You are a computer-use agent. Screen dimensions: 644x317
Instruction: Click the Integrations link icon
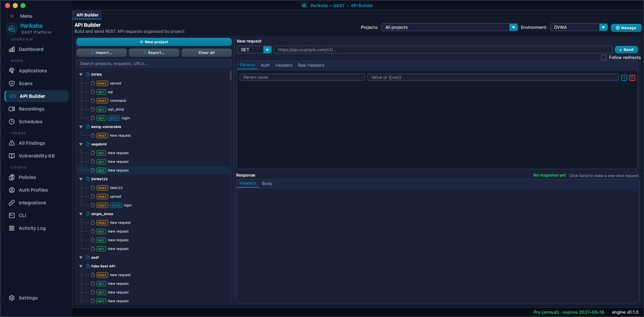(x=12, y=203)
